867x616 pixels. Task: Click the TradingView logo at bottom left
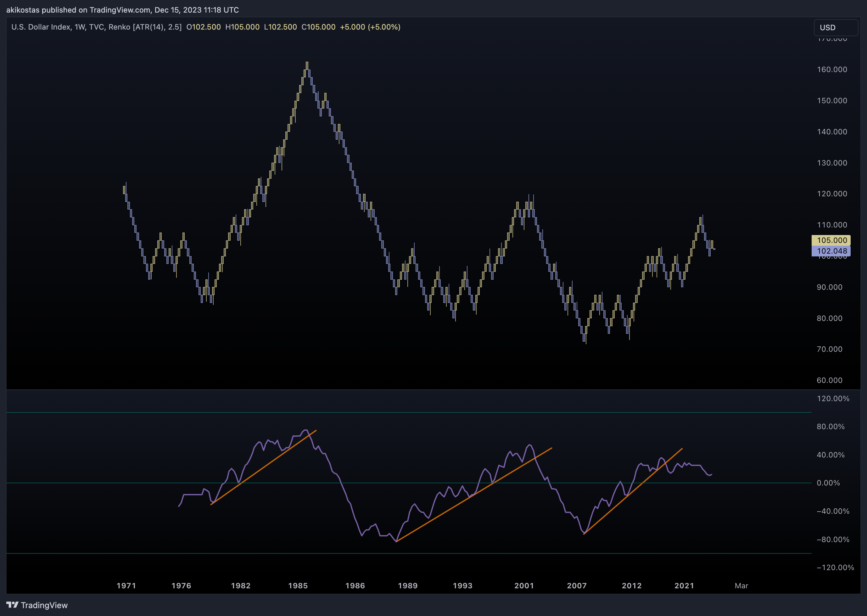[37, 605]
